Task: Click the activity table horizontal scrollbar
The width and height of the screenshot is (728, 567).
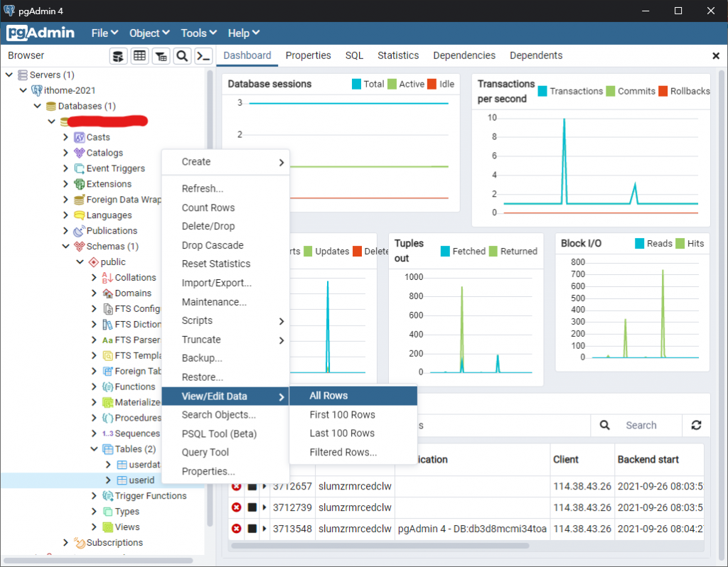Action: pos(380,546)
